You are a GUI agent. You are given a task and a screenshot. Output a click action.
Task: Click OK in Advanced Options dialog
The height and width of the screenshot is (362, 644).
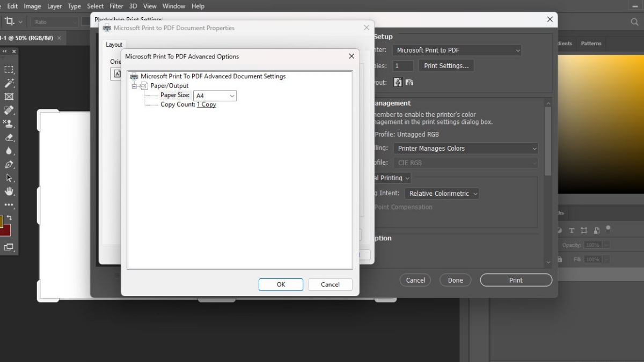(x=281, y=285)
